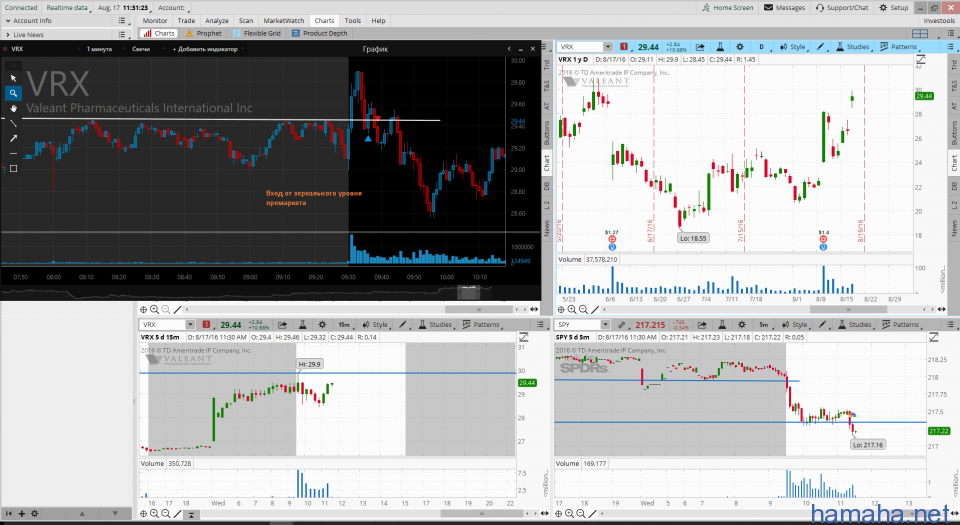Zoom in using magnifier below VRX daily chart
Image resolution: width=960 pixels, height=525 pixels.
(572, 310)
